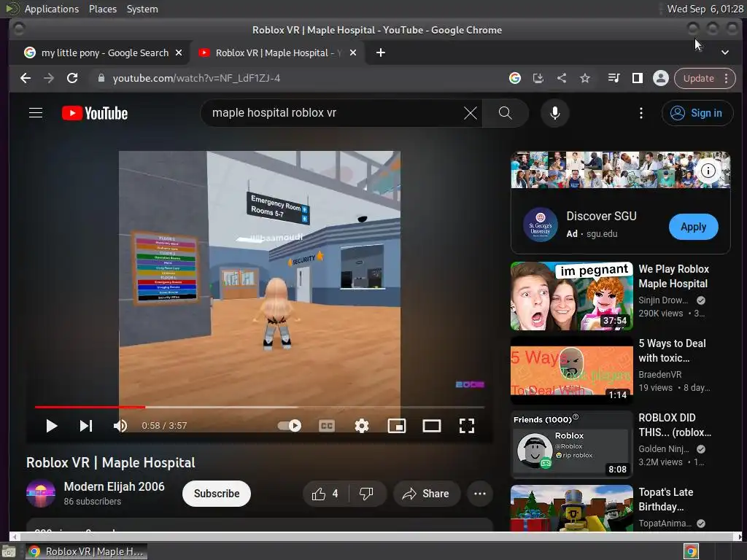This screenshot has width=747, height=560.
Task: Open the Discover SGU ad title
Action: [601, 216]
